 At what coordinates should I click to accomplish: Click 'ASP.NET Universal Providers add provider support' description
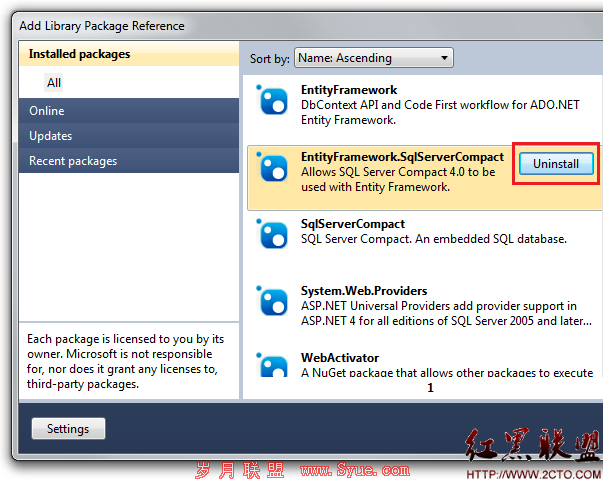pyautogui.click(x=446, y=313)
